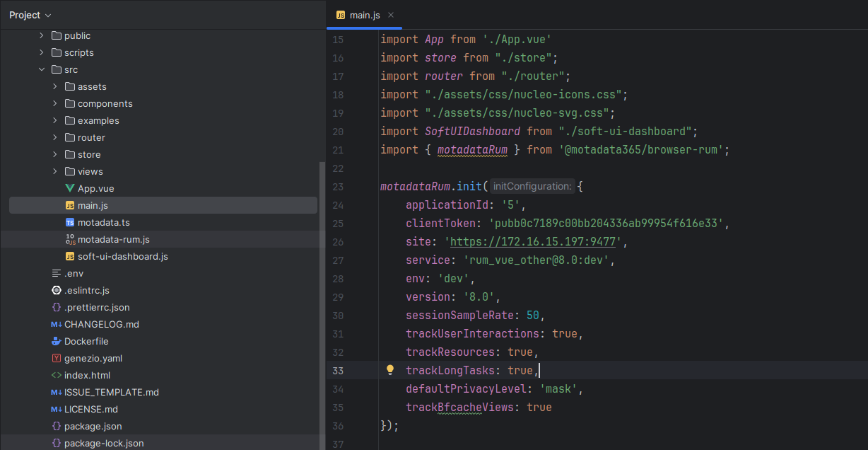Viewport: 868px width, 450px height.
Task: Click the Docker icon beside Dockerfile
Action: [57, 341]
